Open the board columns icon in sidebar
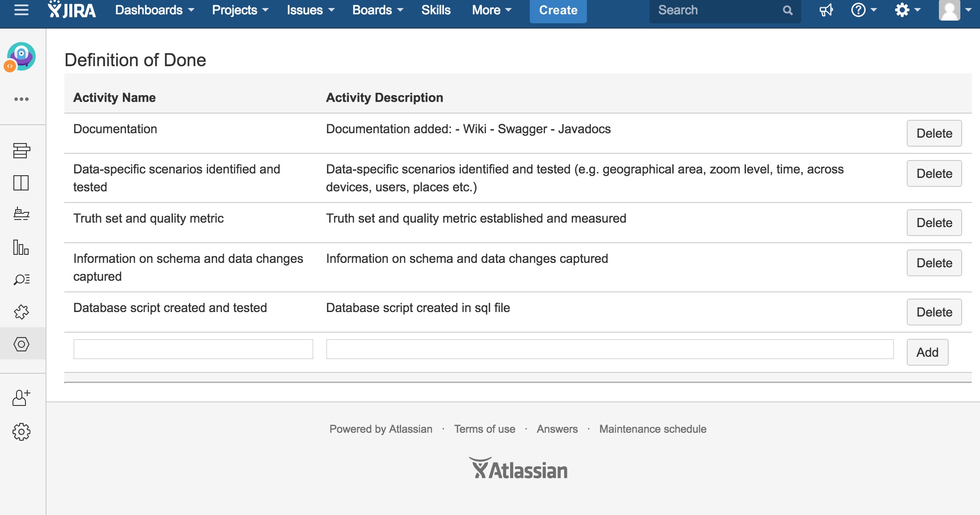 [x=21, y=183]
